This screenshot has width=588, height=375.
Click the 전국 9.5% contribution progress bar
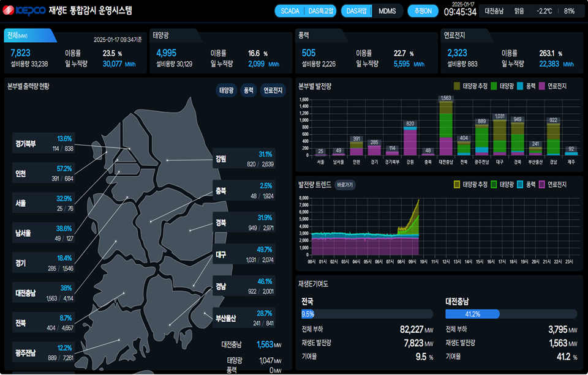coord(367,314)
